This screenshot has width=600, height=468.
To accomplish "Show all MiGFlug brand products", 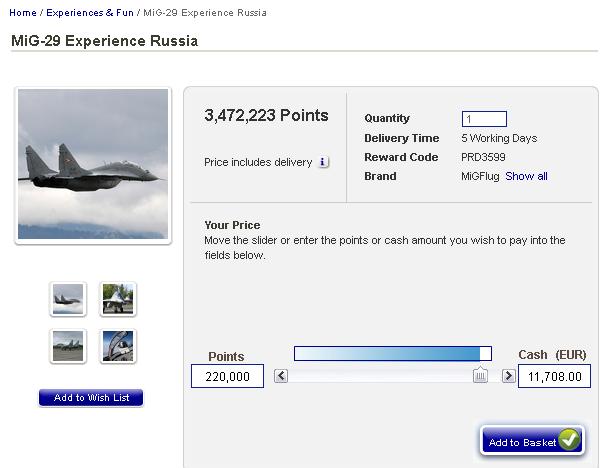I will (526, 176).
